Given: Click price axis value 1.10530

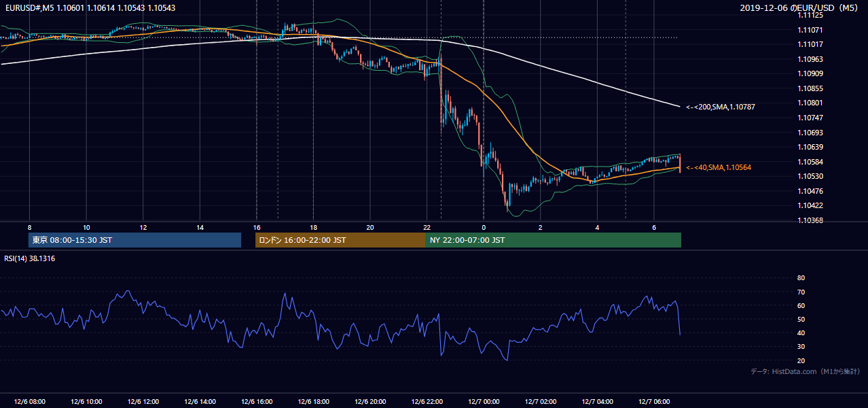Looking at the screenshot, I should tap(811, 176).
